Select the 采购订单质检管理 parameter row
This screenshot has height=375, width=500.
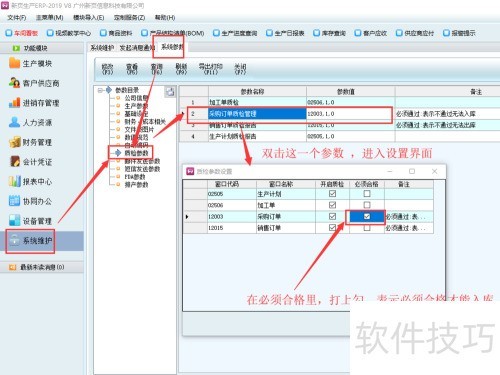coord(340,114)
